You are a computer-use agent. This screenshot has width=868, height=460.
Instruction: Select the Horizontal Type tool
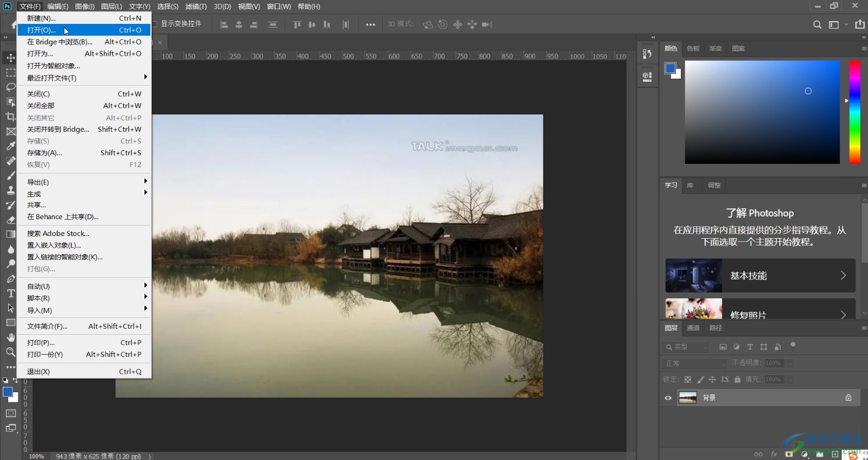click(10, 293)
